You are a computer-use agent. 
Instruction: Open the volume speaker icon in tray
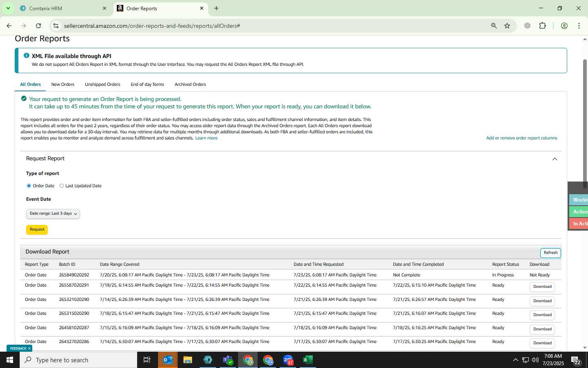535,360
